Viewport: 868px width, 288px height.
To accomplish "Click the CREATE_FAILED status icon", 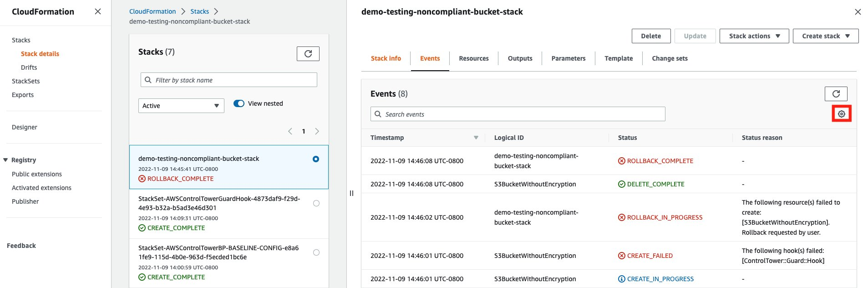I will tap(622, 256).
